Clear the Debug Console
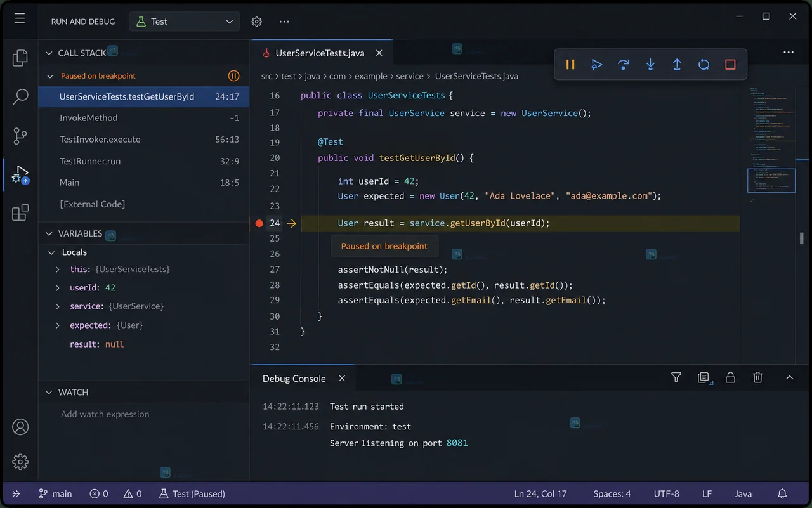 [757, 377]
